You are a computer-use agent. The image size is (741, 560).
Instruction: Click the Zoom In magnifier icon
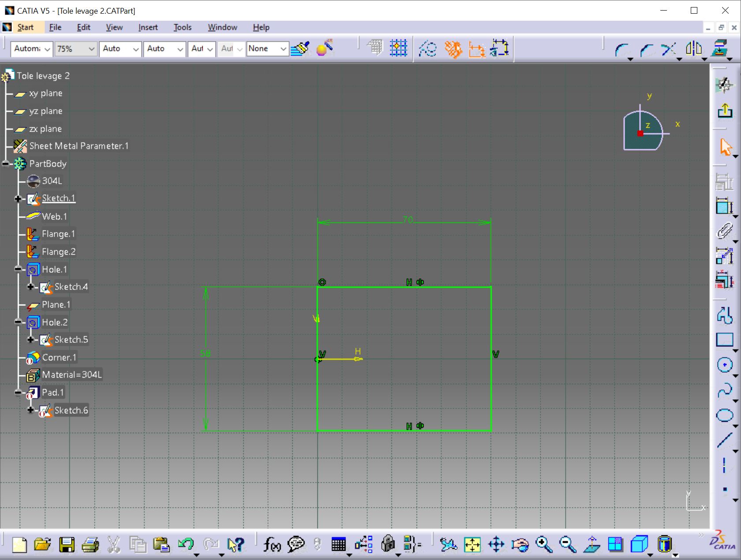click(x=544, y=545)
